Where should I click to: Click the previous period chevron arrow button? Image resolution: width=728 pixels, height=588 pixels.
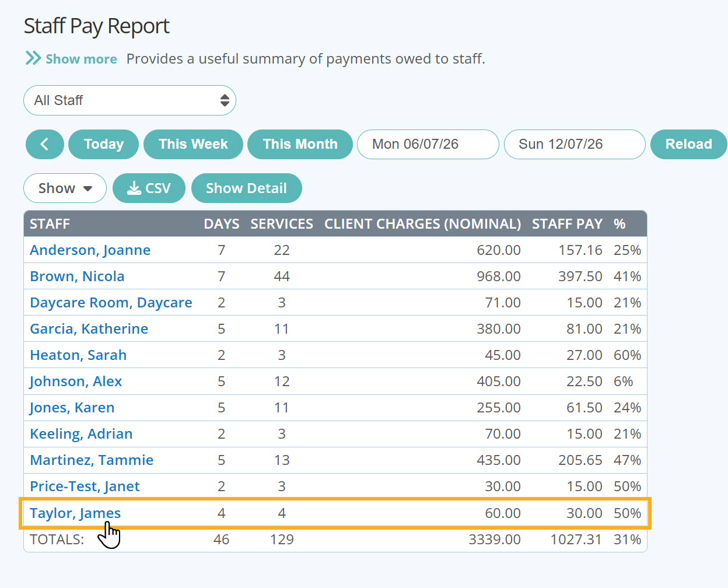pyautogui.click(x=45, y=144)
